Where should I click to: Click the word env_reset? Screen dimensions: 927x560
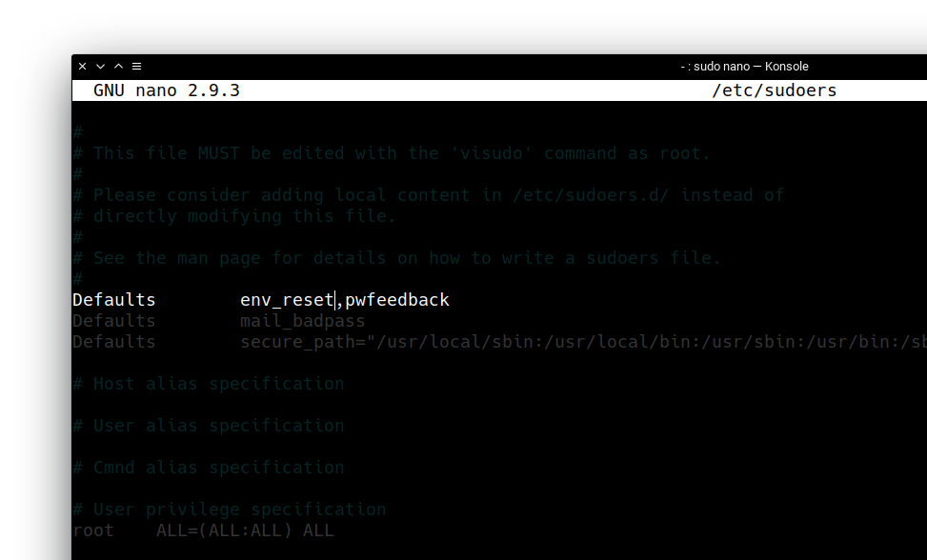click(x=285, y=299)
